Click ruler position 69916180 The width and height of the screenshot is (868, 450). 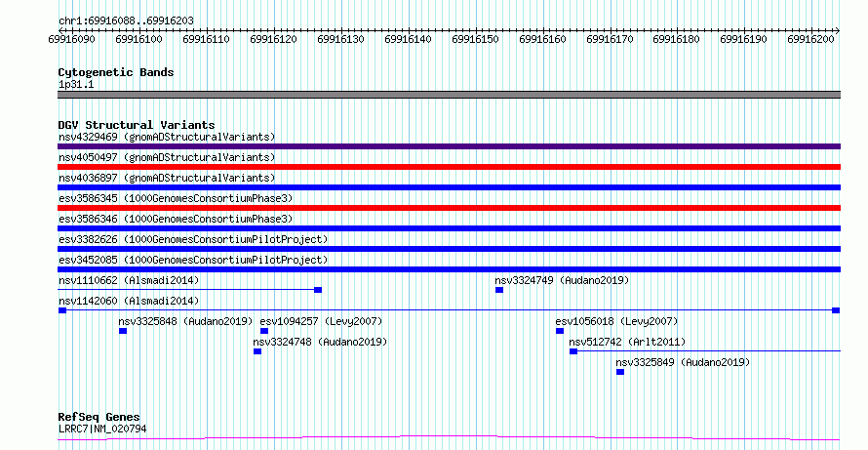(x=677, y=39)
